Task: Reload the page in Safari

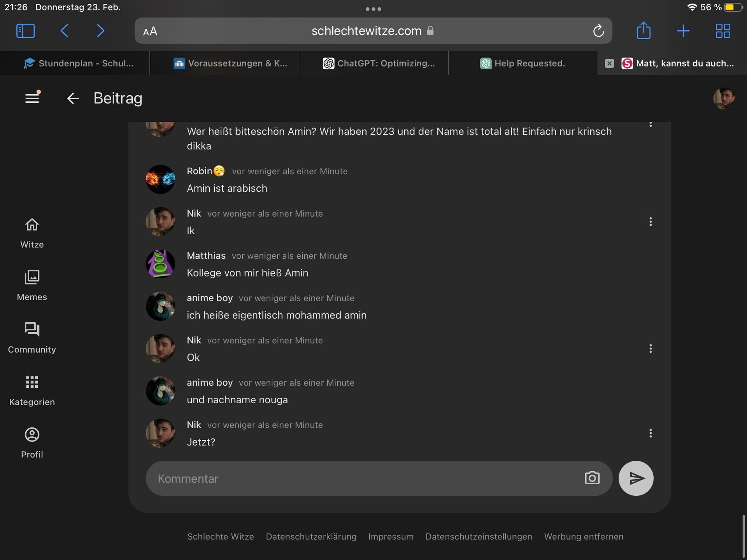Action: click(x=598, y=31)
